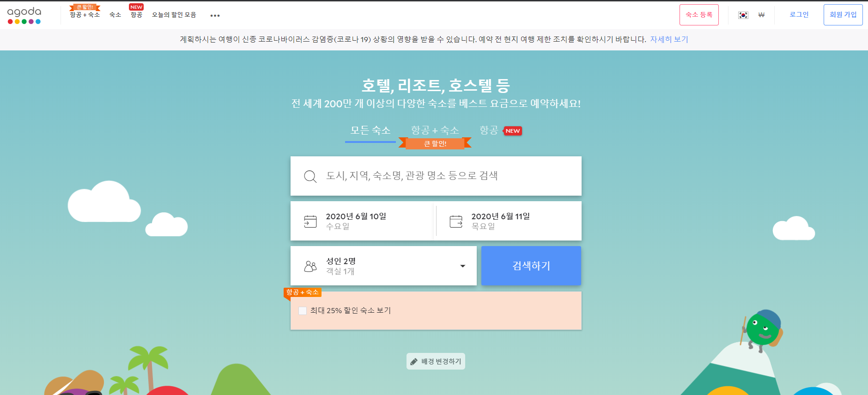Click the 큰 할인! badge in top navigation
The image size is (868, 395).
85,7
